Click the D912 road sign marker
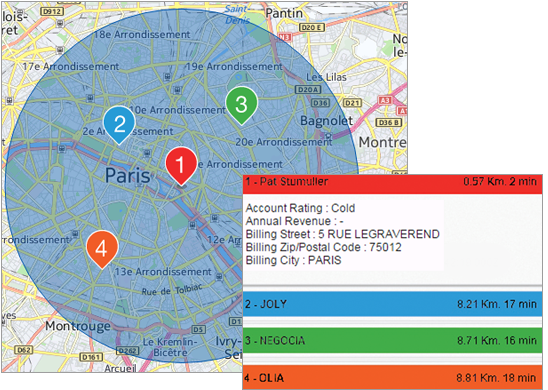The width and height of the screenshot is (548, 390). tap(51, 12)
